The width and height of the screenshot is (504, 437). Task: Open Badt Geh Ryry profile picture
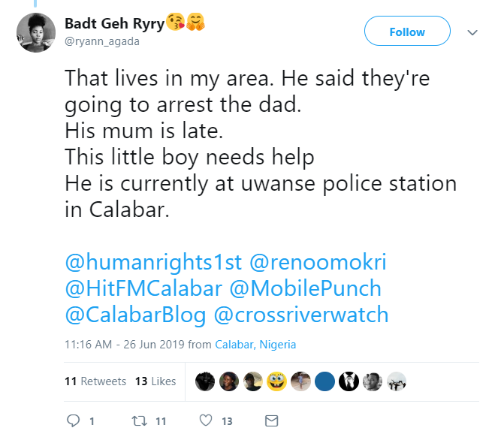click(x=36, y=32)
